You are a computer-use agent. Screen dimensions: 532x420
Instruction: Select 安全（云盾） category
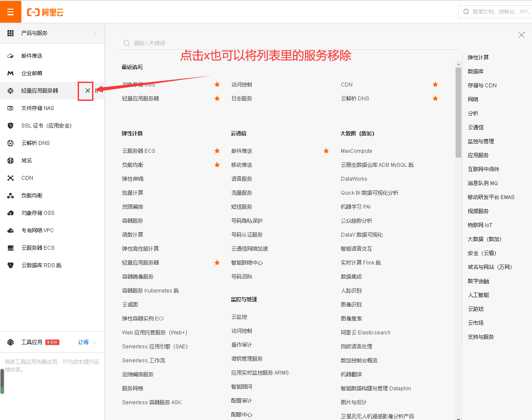point(482,253)
